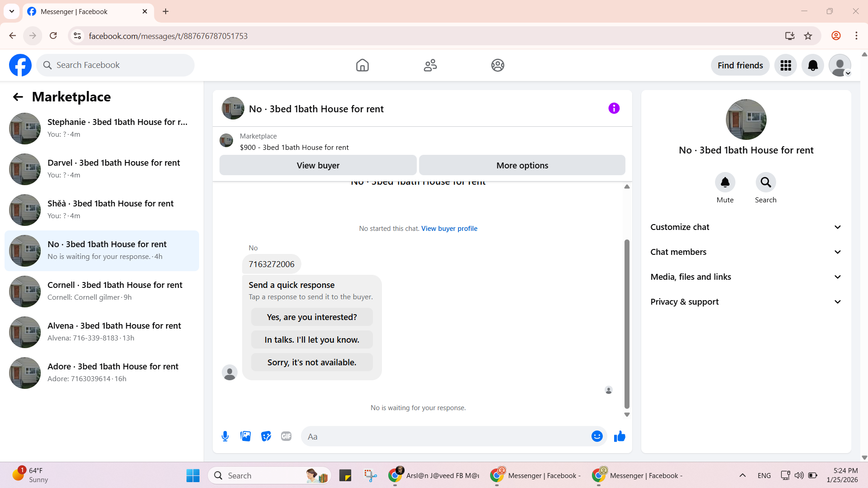Click View buyer button
This screenshot has width=868, height=488.
pos(318,165)
